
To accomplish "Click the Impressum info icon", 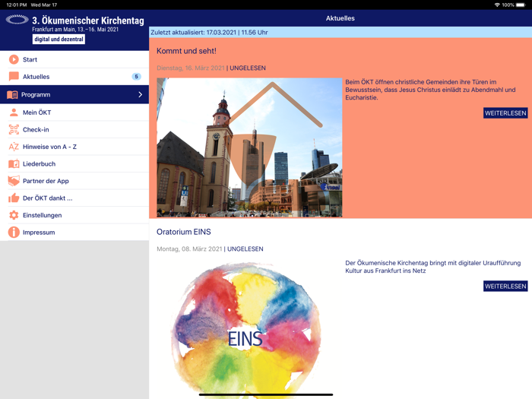I will click(x=14, y=233).
